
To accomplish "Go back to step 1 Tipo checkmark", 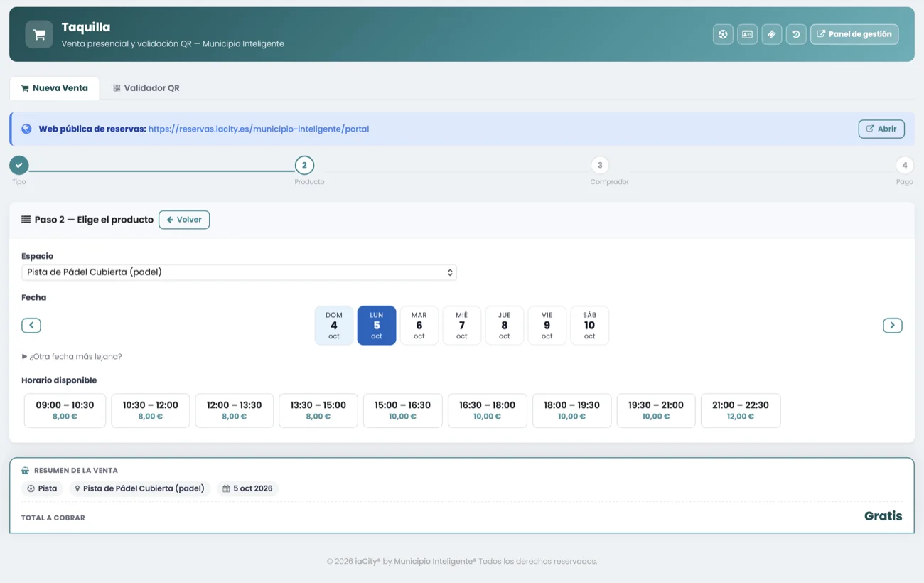I will coord(19,165).
